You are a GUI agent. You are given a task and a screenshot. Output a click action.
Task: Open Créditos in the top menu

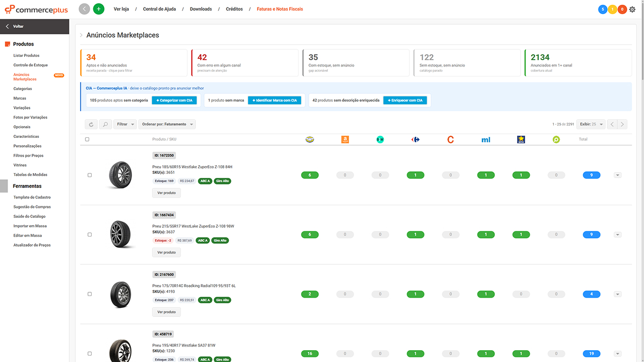(x=234, y=9)
